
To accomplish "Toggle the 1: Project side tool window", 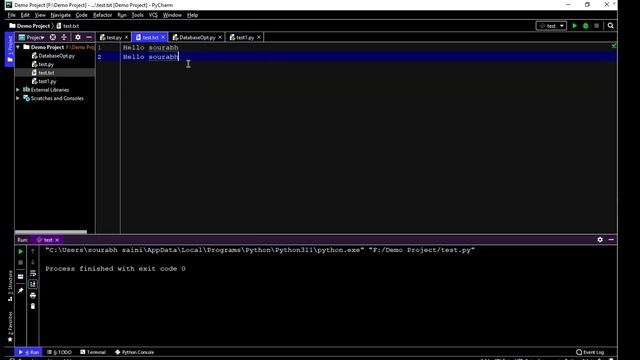I will coord(10,49).
